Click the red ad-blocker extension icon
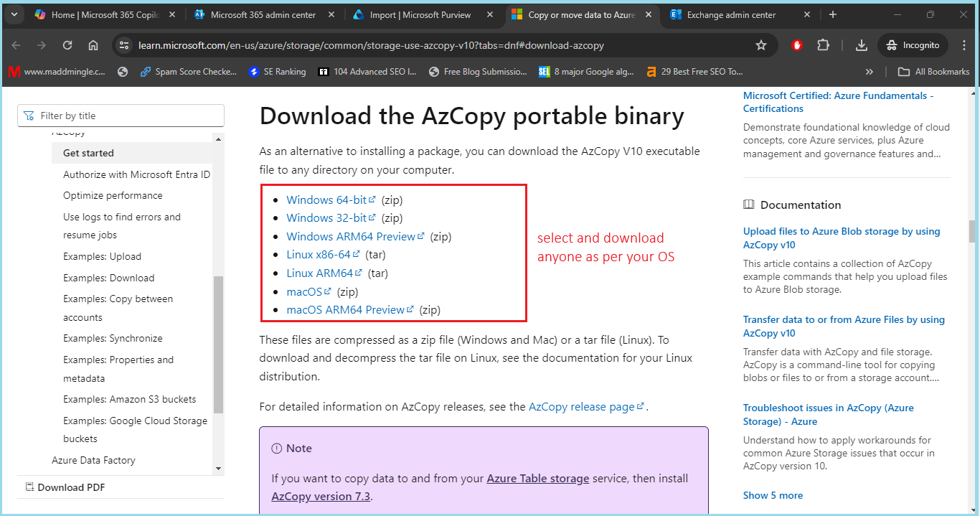The height and width of the screenshot is (516, 980). click(x=797, y=45)
